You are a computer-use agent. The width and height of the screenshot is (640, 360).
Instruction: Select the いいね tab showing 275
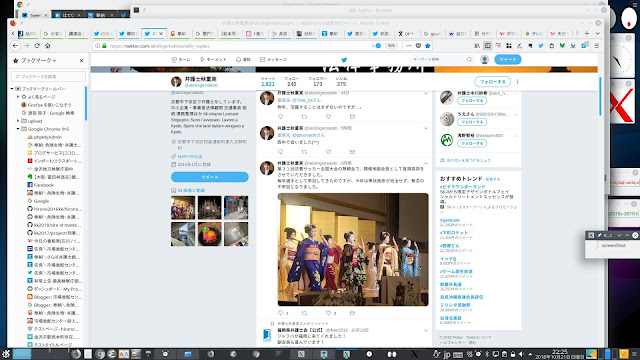coord(341,82)
